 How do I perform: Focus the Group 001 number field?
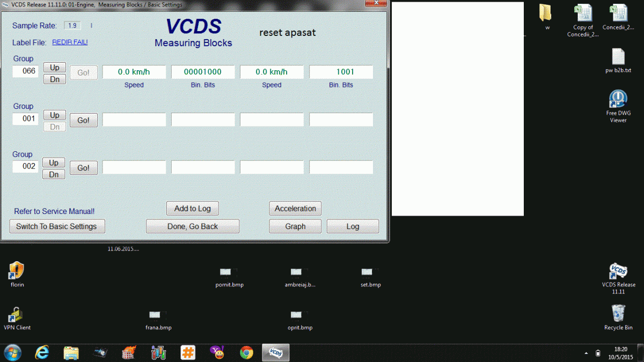[26, 119]
